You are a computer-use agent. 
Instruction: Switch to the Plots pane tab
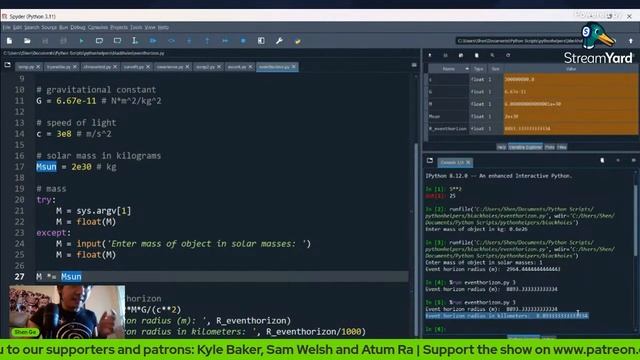click(549, 147)
